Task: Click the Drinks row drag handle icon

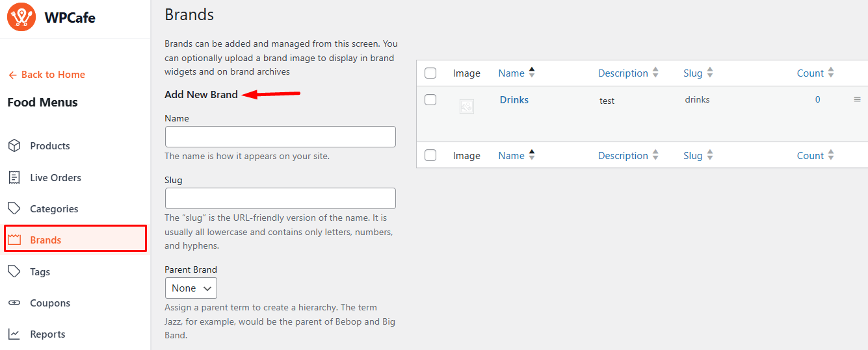Action: point(857,99)
